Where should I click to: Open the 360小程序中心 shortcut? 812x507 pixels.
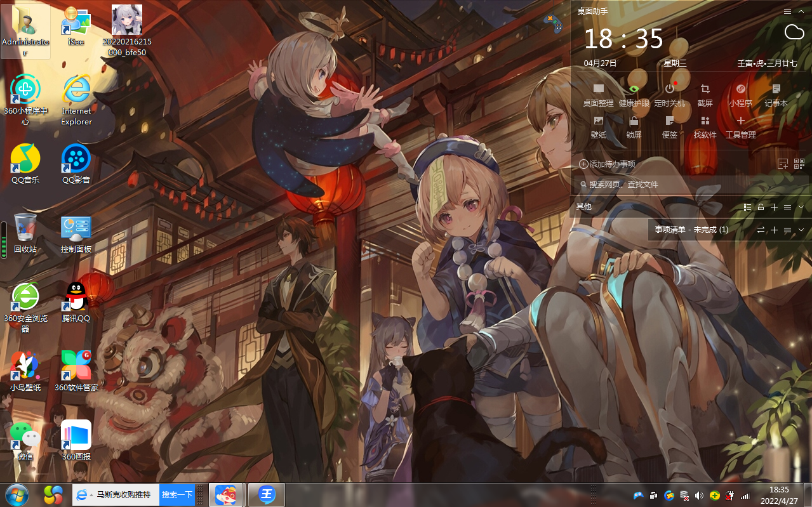[25, 99]
